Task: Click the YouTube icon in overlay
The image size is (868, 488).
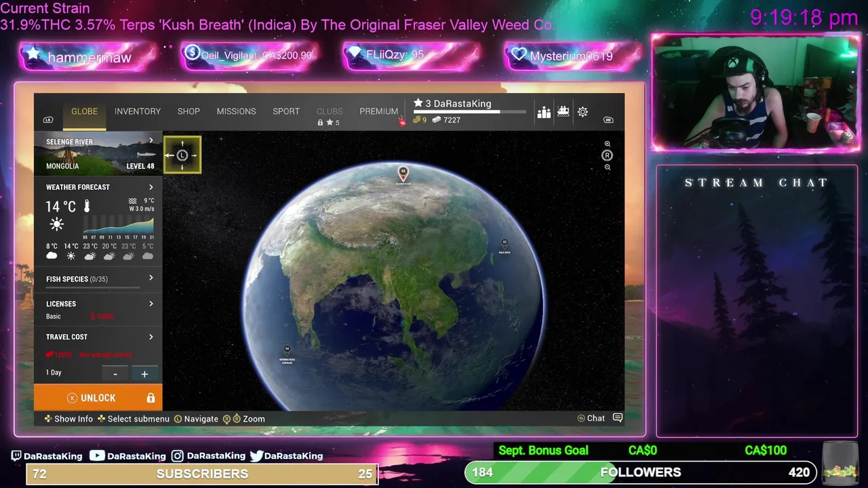Action: [x=97, y=455]
